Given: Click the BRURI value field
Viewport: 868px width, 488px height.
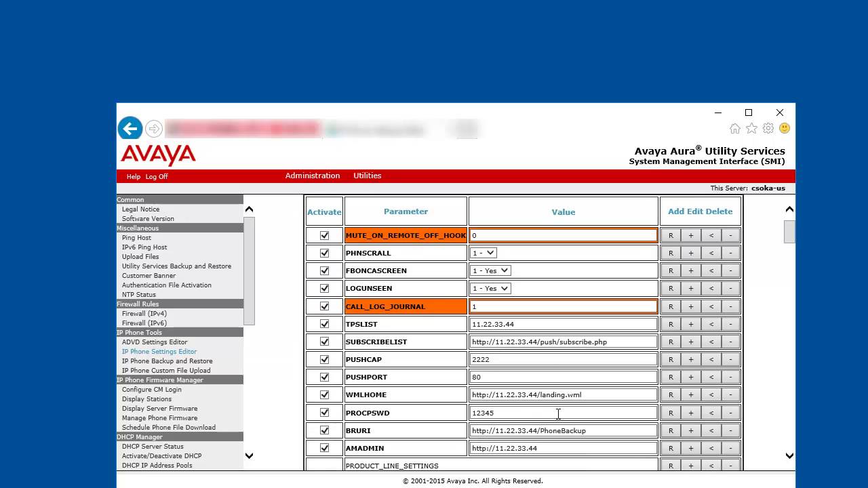Looking at the screenshot, I should pyautogui.click(x=563, y=430).
